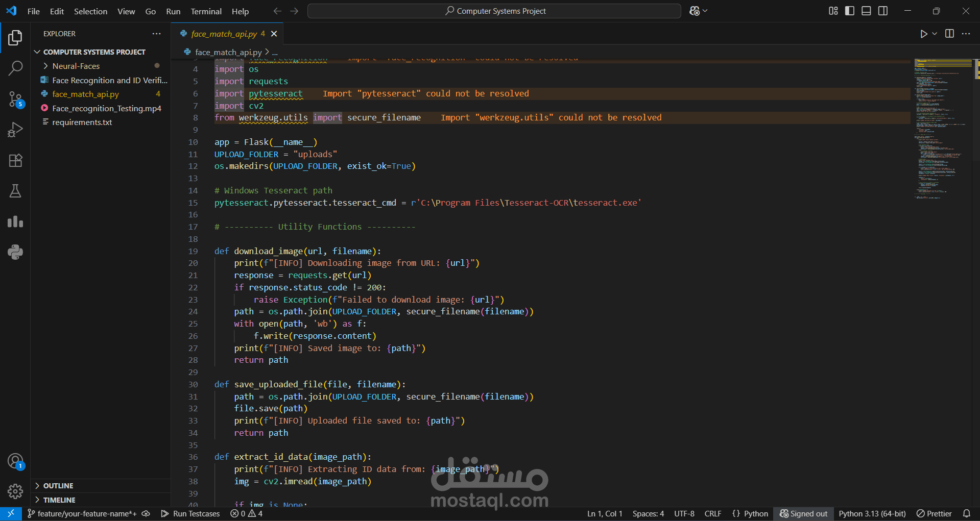The width and height of the screenshot is (980, 521).
Task: Open the Testing flask view
Action: tap(15, 191)
